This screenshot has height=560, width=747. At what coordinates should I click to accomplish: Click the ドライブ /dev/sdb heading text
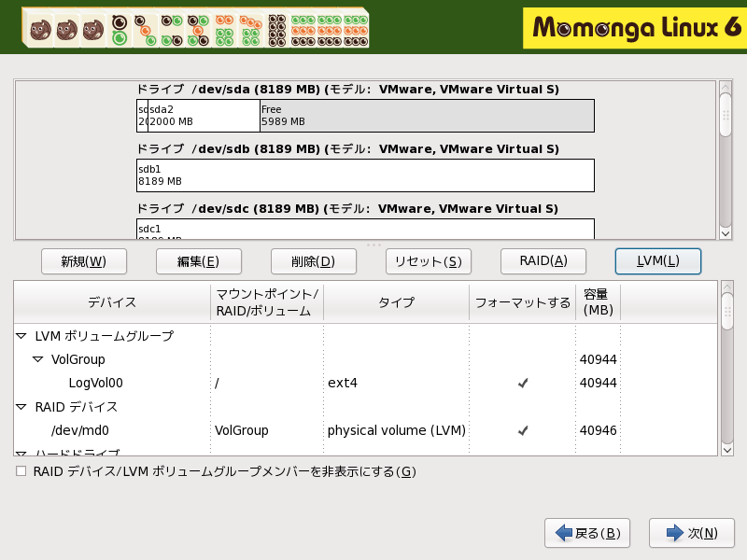pos(347,149)
